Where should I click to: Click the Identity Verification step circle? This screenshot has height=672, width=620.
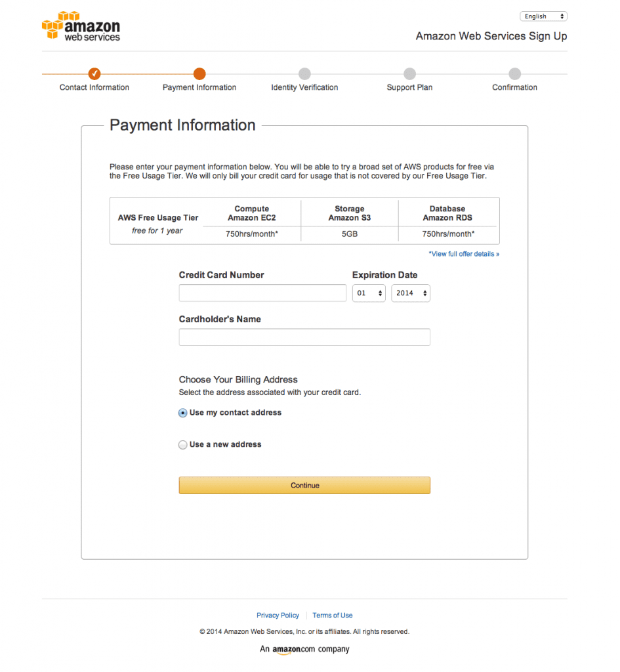click(304, 73)
